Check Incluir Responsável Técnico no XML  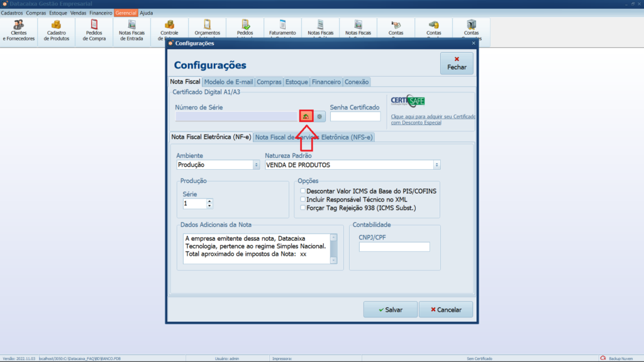[x=303, y=199]
